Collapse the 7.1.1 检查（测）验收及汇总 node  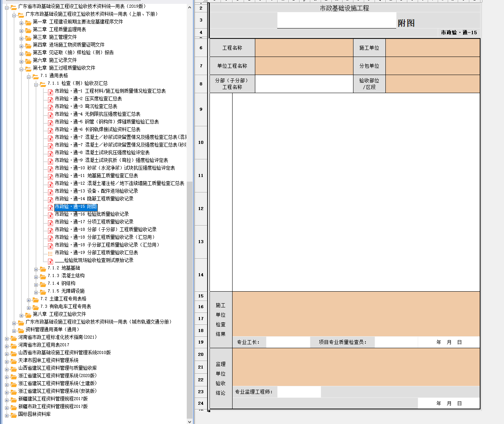point(36,84)
